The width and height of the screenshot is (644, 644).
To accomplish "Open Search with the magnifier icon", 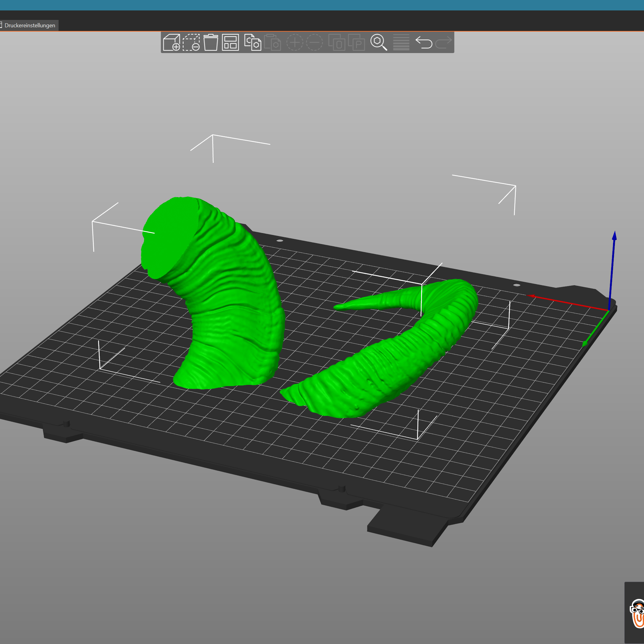I will pos(378,42).
